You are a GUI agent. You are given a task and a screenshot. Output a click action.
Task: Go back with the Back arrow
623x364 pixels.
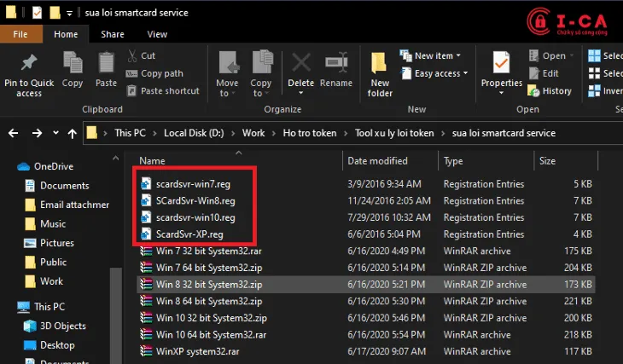14,133
